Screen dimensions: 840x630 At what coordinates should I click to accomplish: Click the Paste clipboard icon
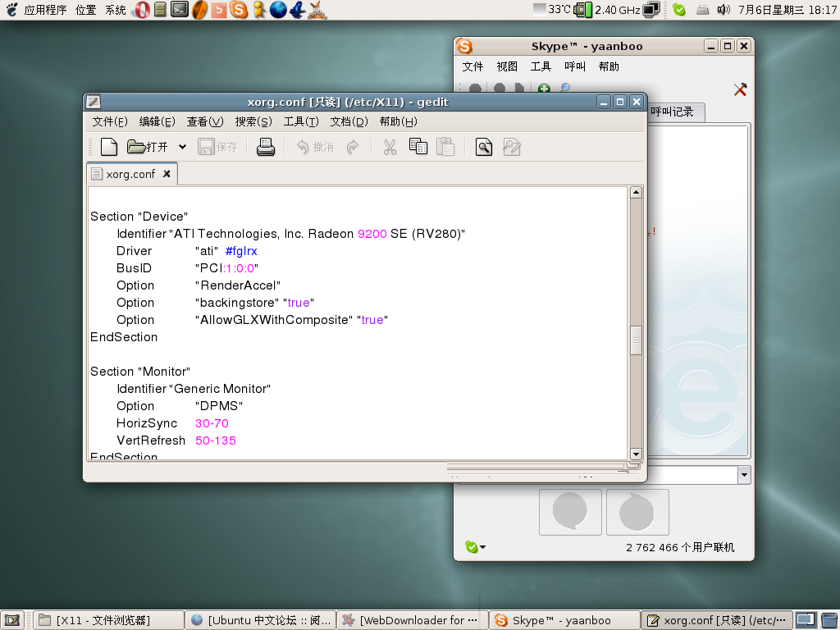tap(445, 147)
